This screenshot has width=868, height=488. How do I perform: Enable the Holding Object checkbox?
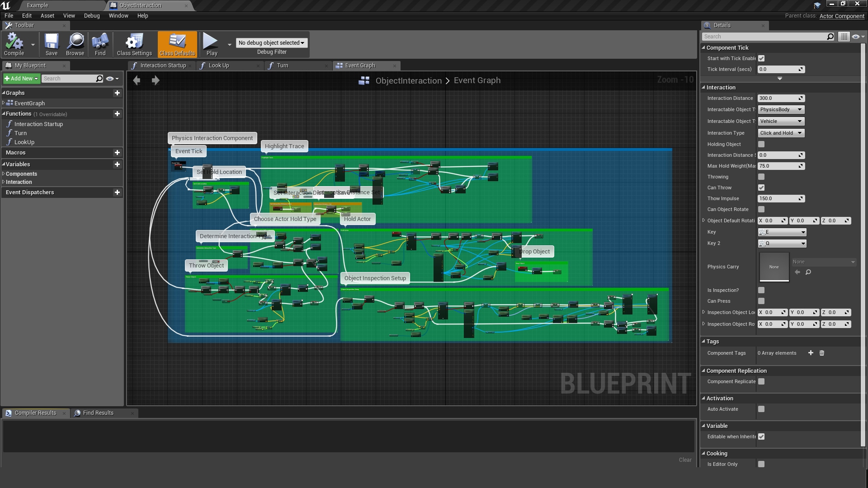[761, 144]
